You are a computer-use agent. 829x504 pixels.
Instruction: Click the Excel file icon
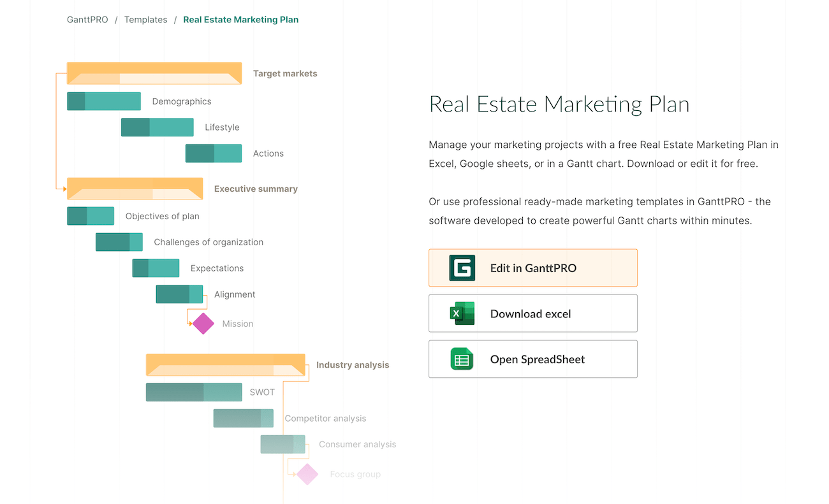(462, 313)
